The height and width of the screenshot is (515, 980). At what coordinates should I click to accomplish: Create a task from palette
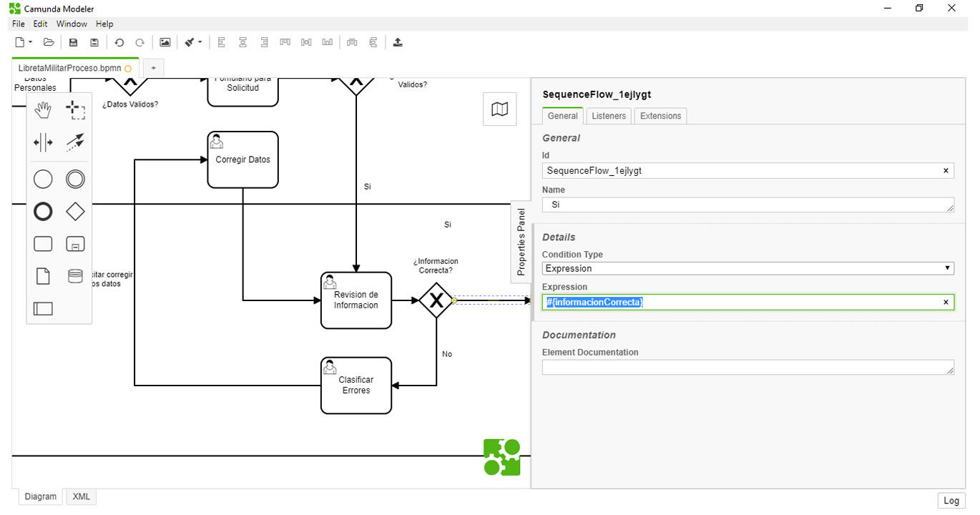coord(44,244)
